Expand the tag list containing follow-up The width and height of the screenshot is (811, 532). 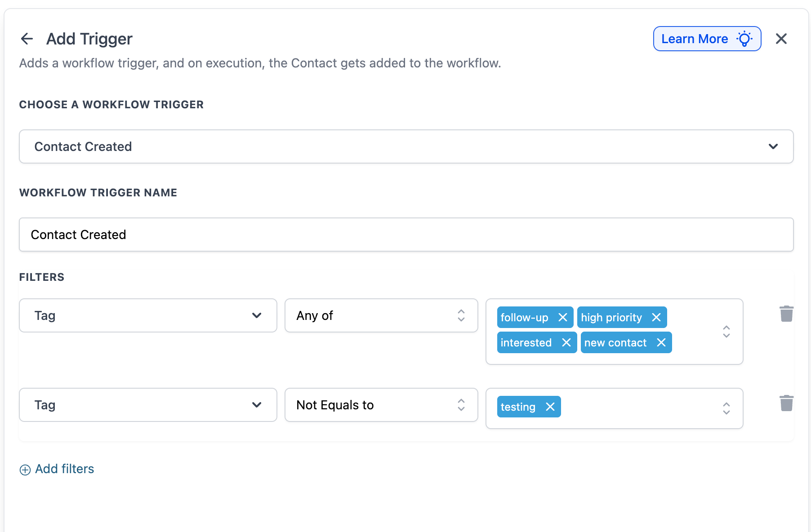pyautogui.click(x=726, y=332)
